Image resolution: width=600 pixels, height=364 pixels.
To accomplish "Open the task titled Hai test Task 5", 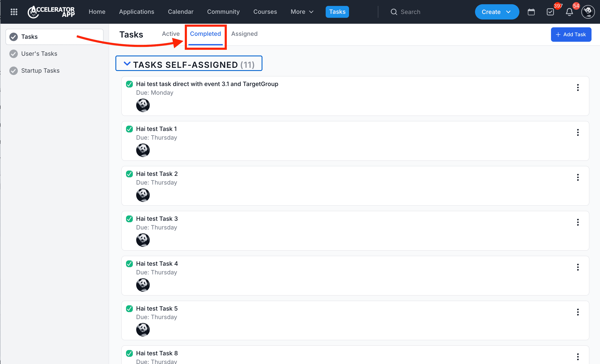I will [157, 308].
